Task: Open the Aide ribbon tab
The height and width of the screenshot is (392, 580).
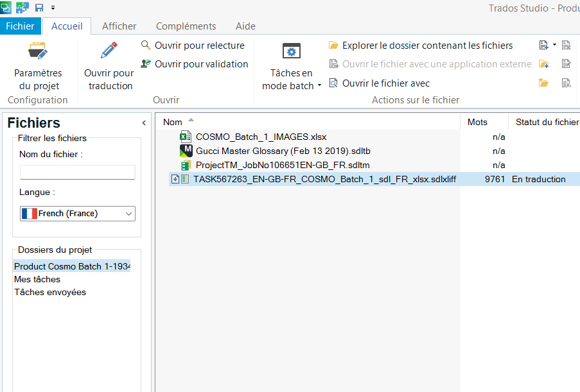Action: click(x=245, y=26)
